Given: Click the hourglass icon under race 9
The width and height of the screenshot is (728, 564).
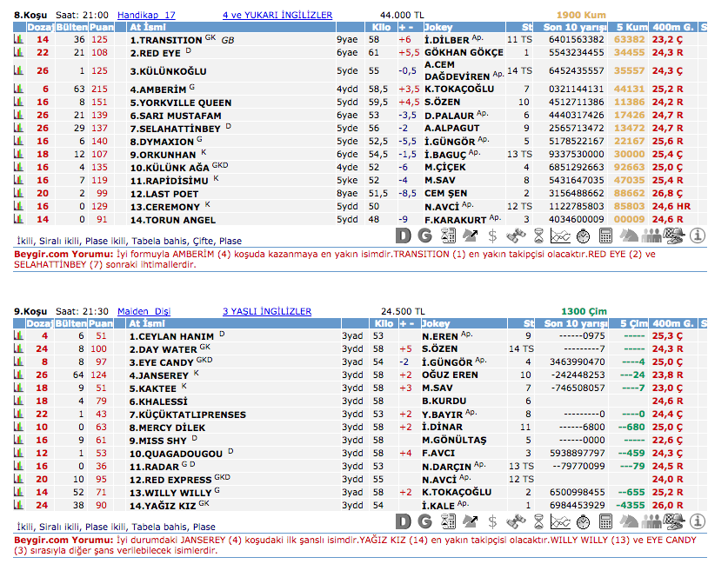Looking at the screenshot, I should coord(538,521).
